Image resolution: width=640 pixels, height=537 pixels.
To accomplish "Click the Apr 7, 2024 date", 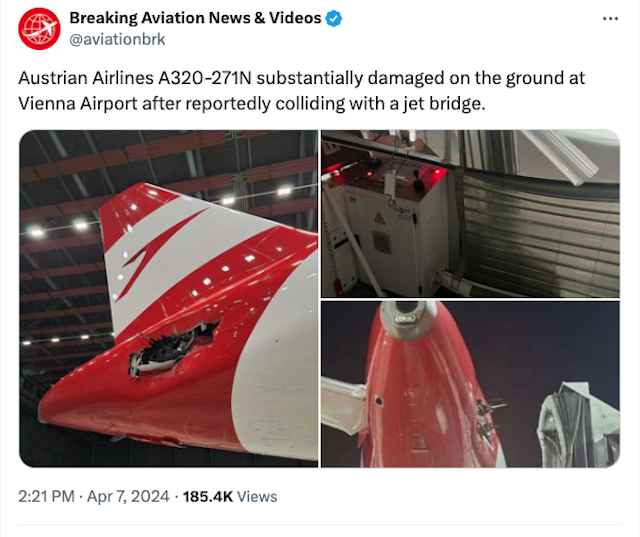I will coord(127,496).
